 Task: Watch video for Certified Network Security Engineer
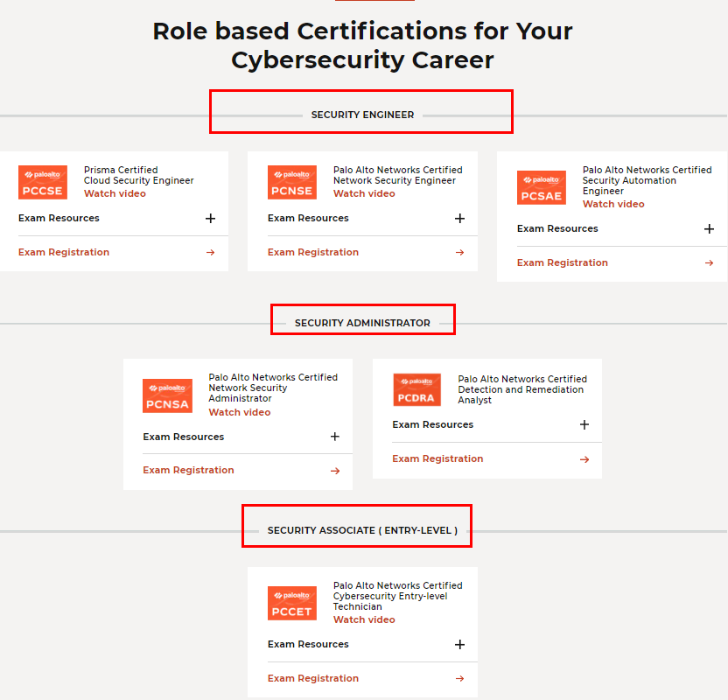364,193
